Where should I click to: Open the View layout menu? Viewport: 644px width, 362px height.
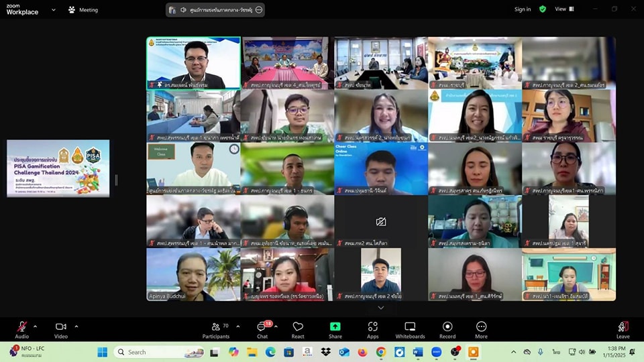click(x=564, y=9)
